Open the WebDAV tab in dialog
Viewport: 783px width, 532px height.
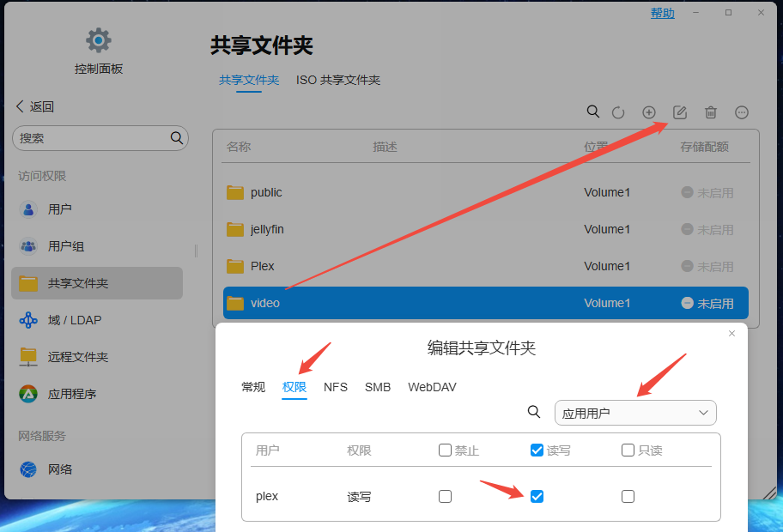tap(432, 387)
